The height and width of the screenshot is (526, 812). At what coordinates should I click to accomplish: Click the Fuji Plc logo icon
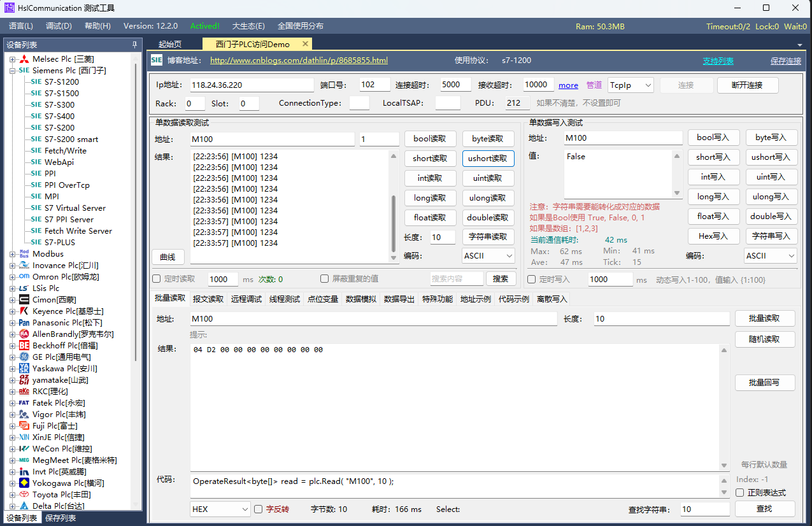(x=24, y=426)
